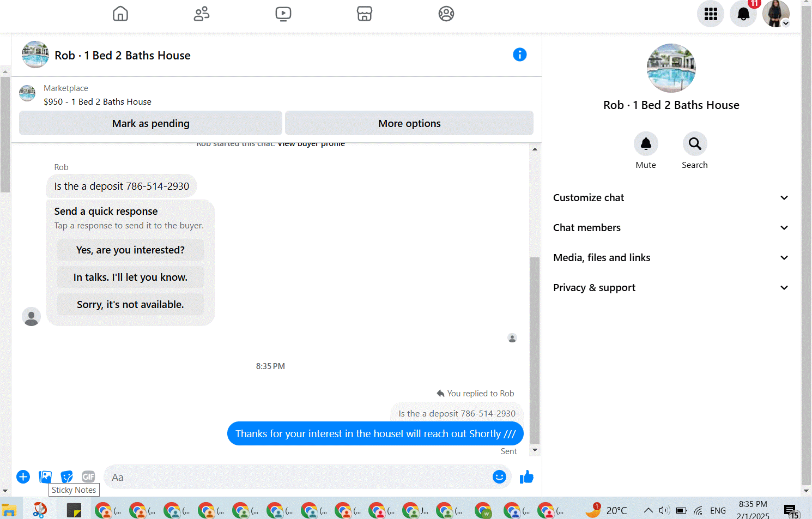Click the up arrow of the chat scrollbar
This screenshot has height=519, width=812.
coord(535,149)
